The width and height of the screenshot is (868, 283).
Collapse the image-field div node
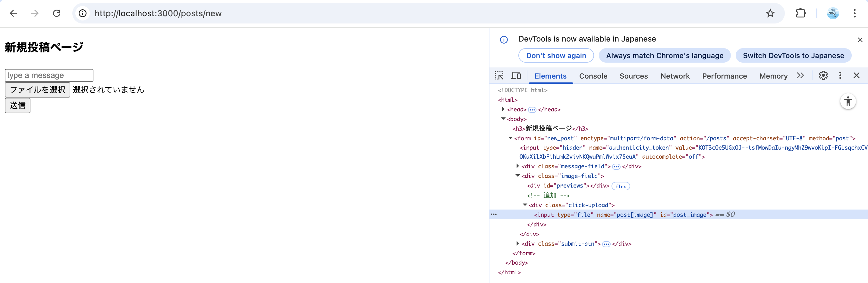[517, 176]
